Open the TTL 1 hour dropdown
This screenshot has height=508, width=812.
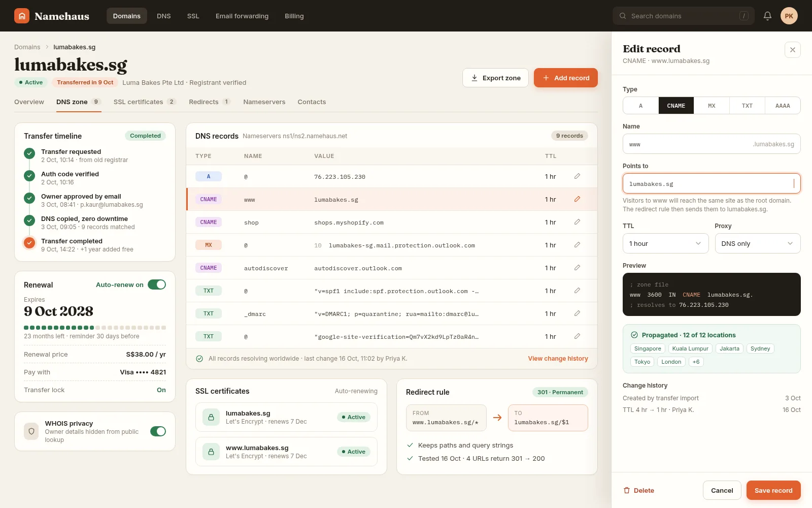click(665, 243)
